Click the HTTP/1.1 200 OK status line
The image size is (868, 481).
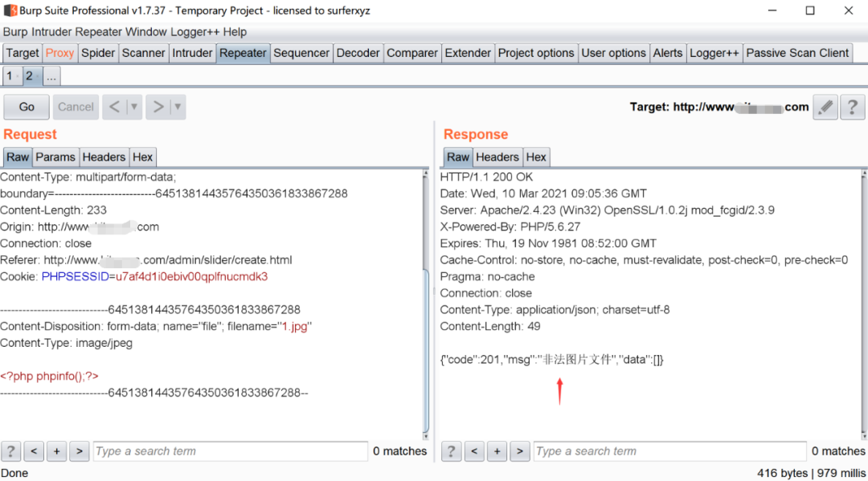(x=486, y=177)
